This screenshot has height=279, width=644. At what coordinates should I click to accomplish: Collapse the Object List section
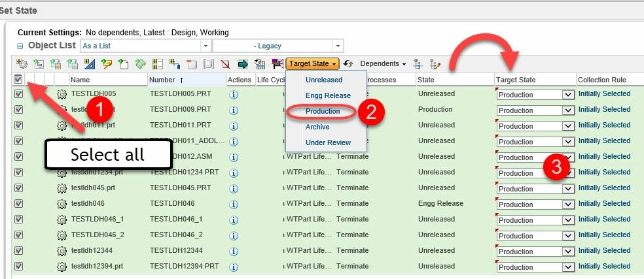pyautogui.click(x=20, y=46)
